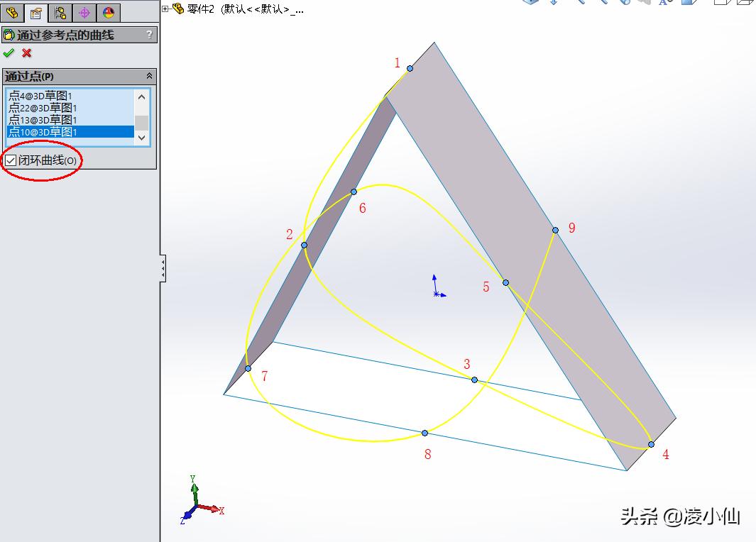The image size is (756, 542).
Task: Collapse the 通过点(P) group with its chevron
Action: pyautogui.click(x=148, y=75)
